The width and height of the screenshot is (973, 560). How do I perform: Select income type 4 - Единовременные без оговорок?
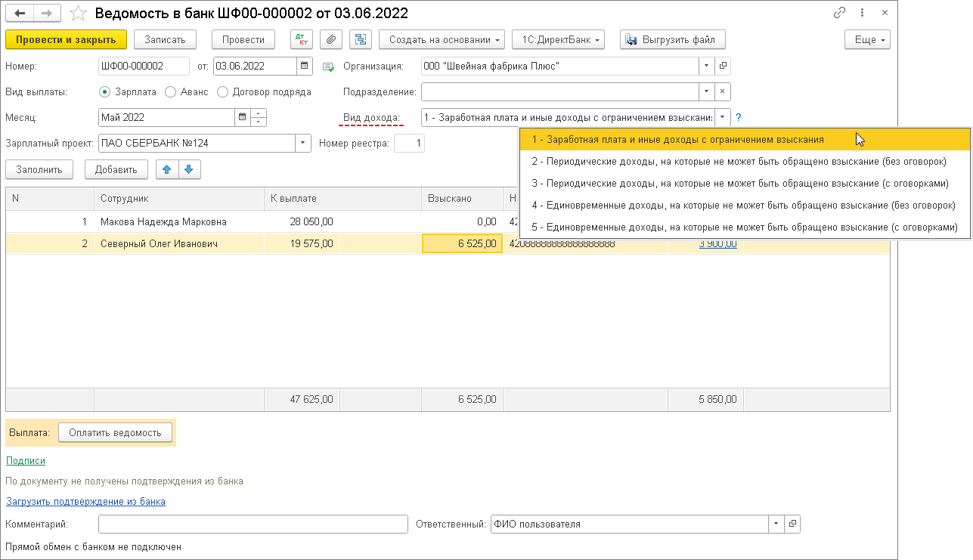[745, 205]
